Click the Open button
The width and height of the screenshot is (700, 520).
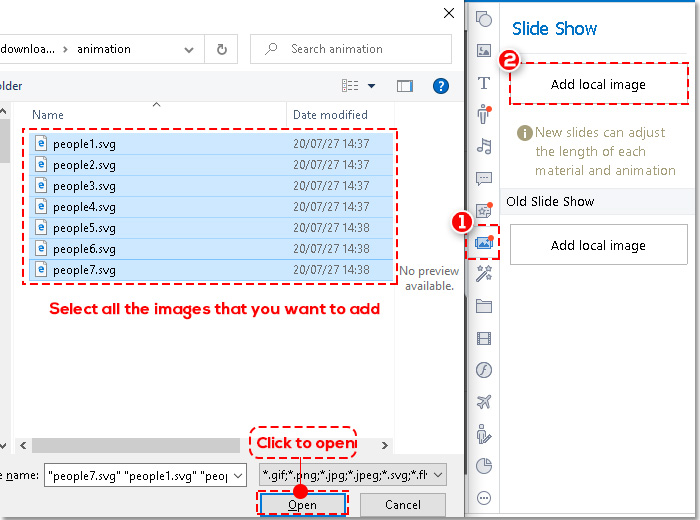(x=303, y=505)
